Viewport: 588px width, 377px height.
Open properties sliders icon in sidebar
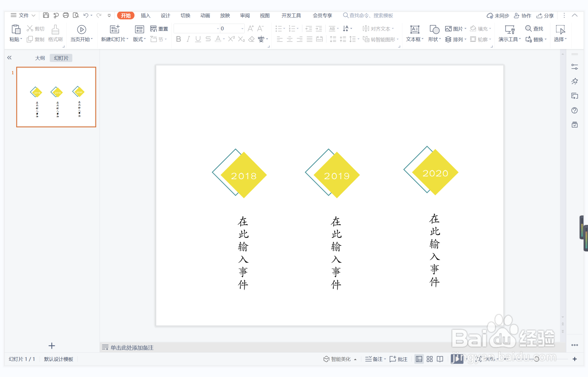(575, 67)
